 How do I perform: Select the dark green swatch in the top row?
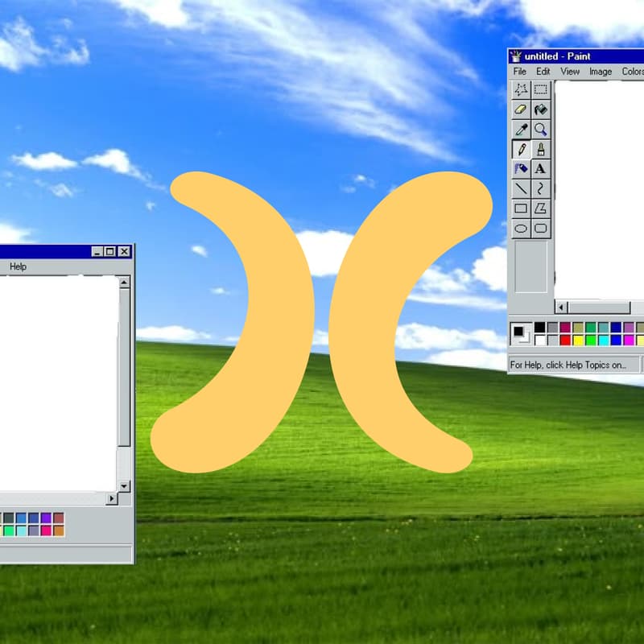click(591, 328)
